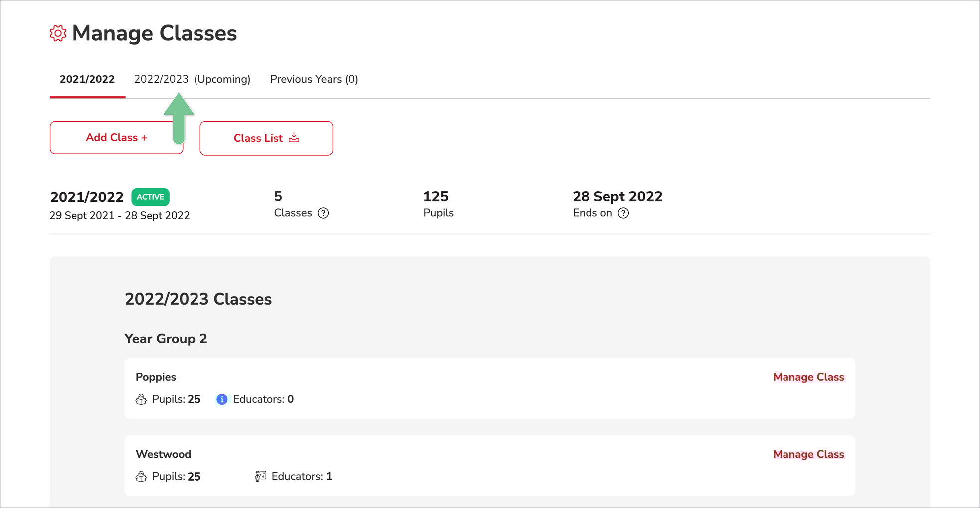Open Manage Class for Poppies

point(808,377)
